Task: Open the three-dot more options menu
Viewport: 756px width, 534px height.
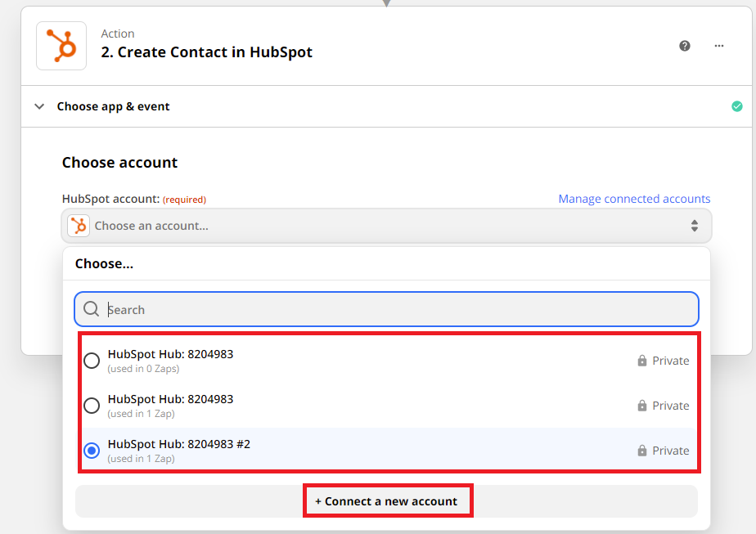Action: click(719, 46)
